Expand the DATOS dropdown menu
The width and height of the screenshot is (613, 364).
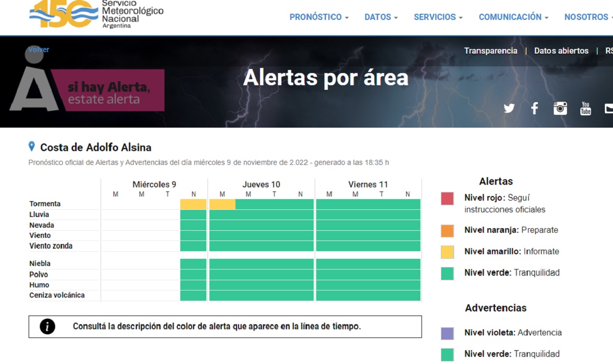tap(381, 17)
